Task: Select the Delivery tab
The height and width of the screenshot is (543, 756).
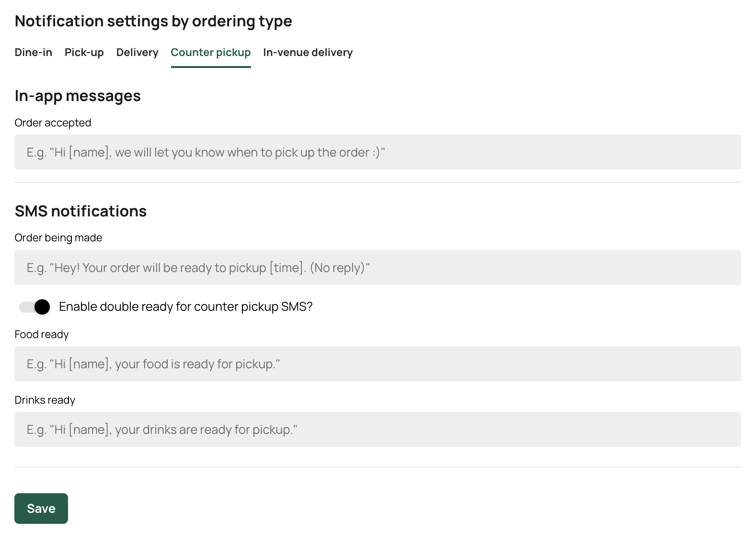Action: [x=137, y=52]
